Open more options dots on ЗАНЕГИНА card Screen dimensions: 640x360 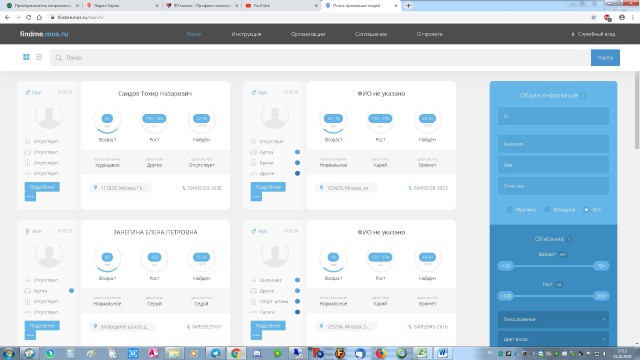30,335
